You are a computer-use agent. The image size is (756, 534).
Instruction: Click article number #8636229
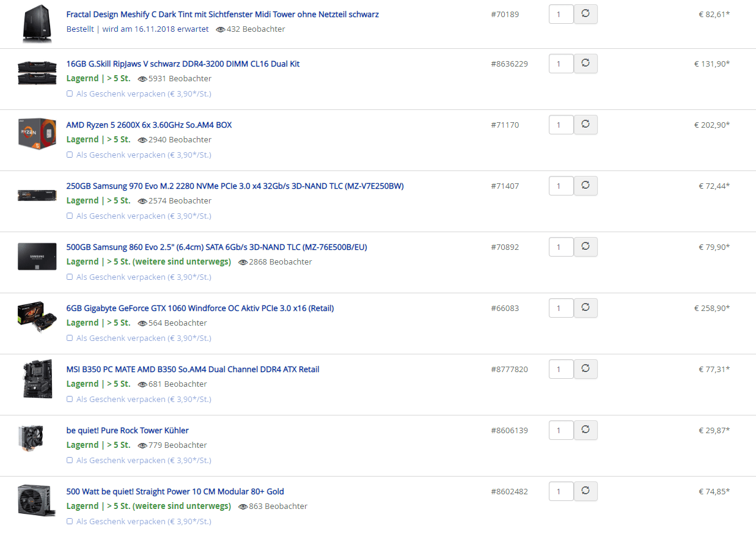(510, 64)
